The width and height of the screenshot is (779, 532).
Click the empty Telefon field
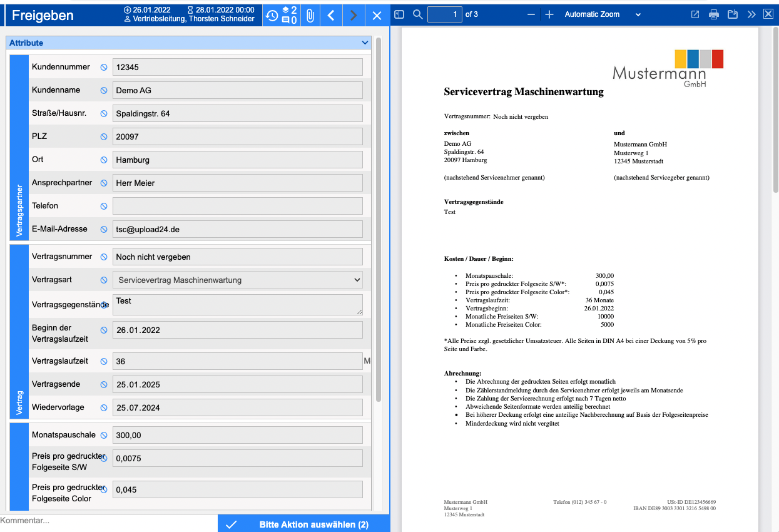238,206
